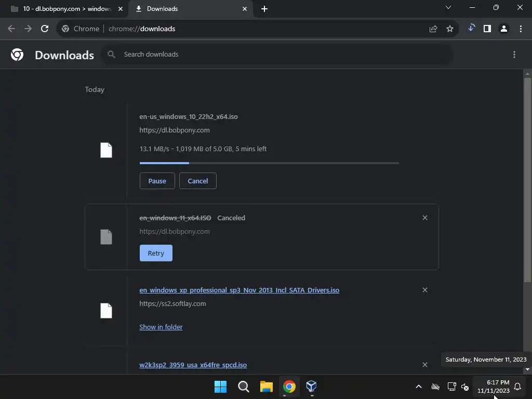Click the muted volume tray icon
Image resolution: width=532 pixels, height=399 pixels.
point(465,387)
